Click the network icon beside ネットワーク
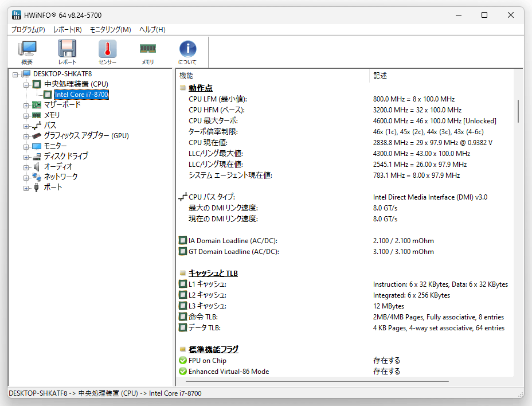Screen dimensions: 532x406 tap(37, 177)
